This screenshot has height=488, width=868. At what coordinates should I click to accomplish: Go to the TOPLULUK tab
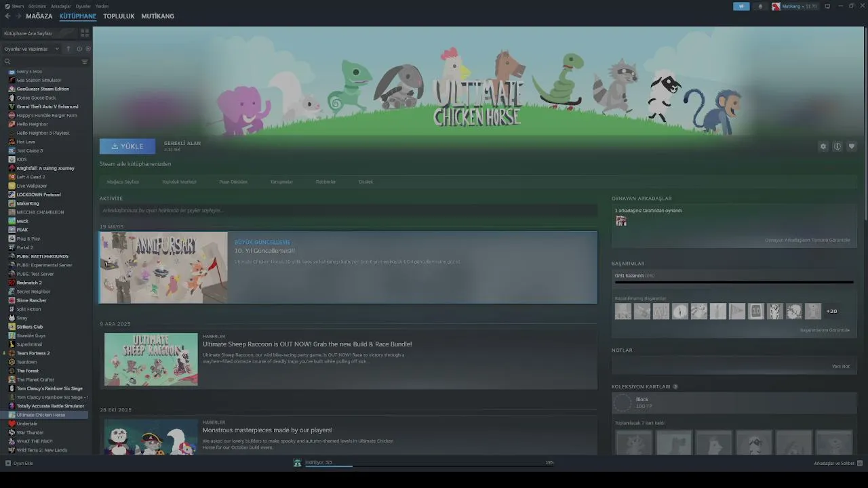pyautogui.click(x=119, y=16)
